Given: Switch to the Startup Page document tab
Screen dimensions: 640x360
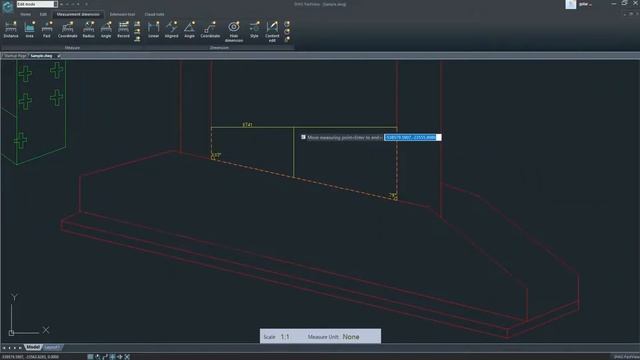Looking at the screenshot, I should pos(15,56).
